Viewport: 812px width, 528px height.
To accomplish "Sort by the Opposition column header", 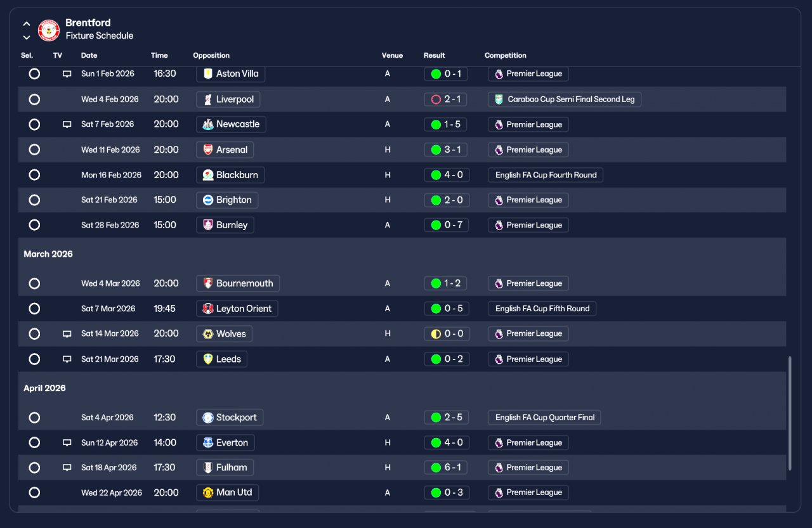I will (x=211, y=56).
